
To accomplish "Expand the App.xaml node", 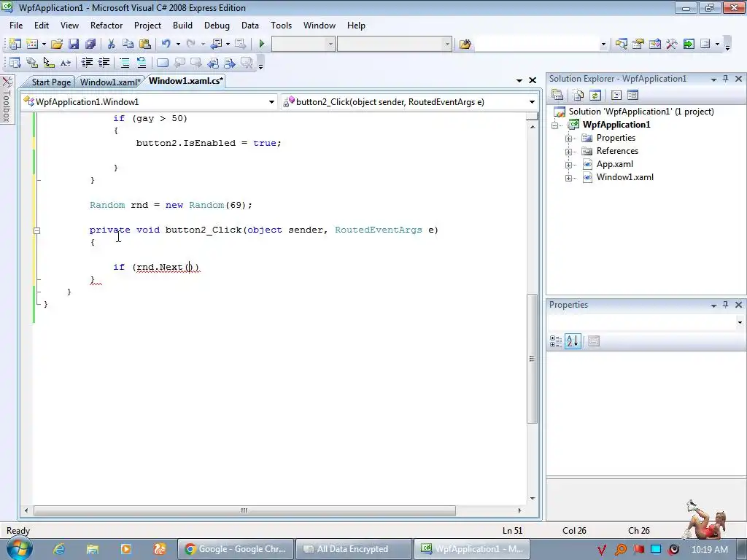I will (x=568, y=166).
